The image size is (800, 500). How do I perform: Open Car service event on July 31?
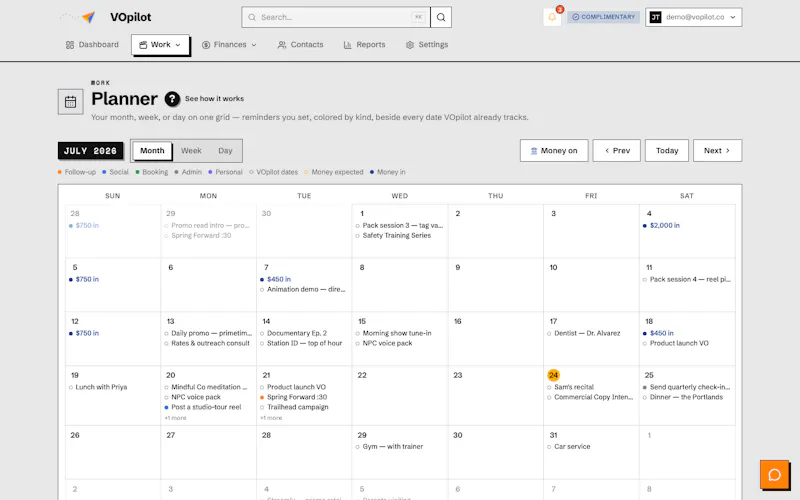click(x=568, y=446)
